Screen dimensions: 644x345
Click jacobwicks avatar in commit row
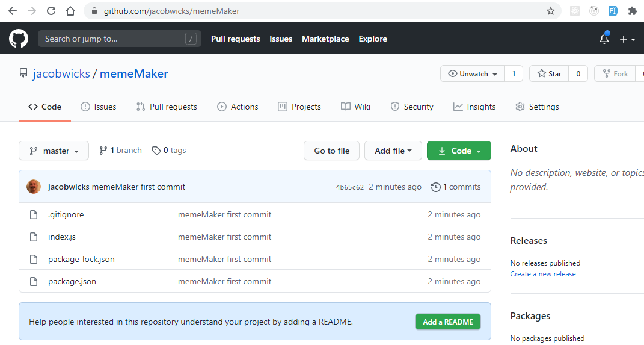click(x=34, y=187)
